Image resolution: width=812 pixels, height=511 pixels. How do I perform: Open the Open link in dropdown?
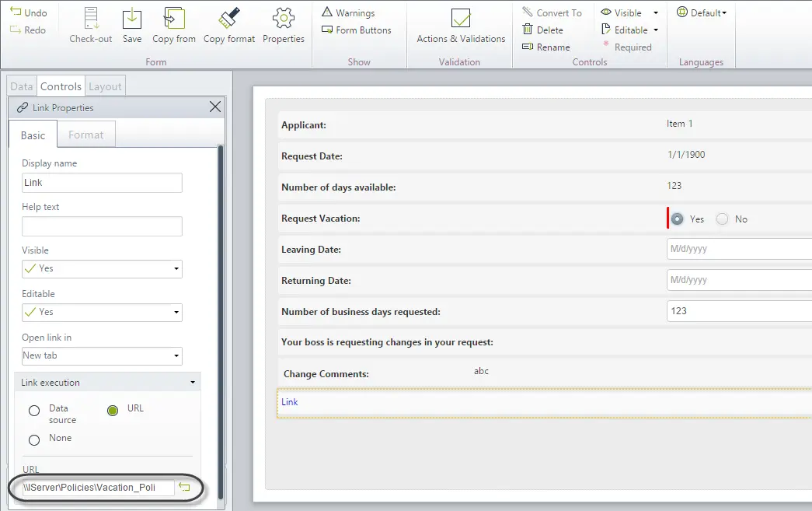tap(102, 356)
